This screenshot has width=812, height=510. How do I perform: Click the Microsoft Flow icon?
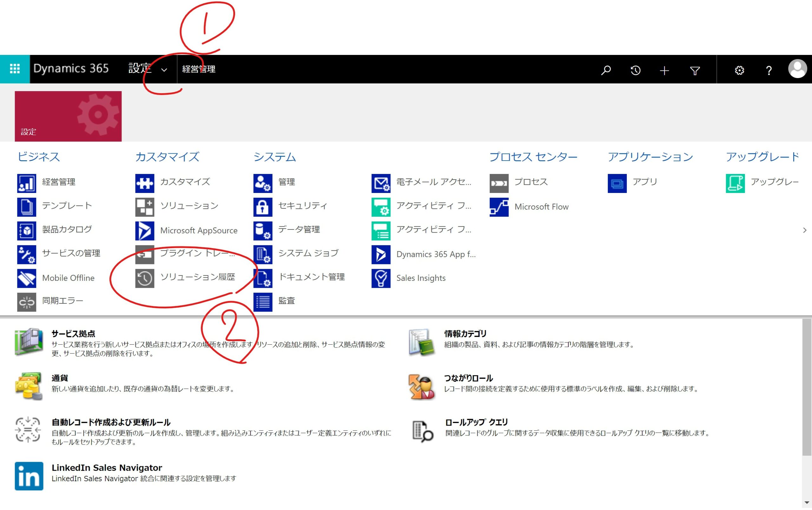[x=499, y=207]
